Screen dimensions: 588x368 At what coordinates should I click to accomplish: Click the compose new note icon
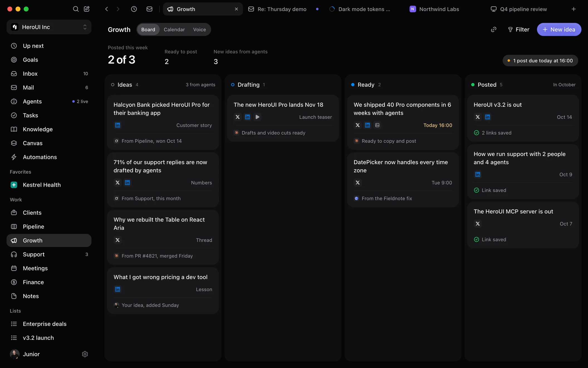[87, 9]
